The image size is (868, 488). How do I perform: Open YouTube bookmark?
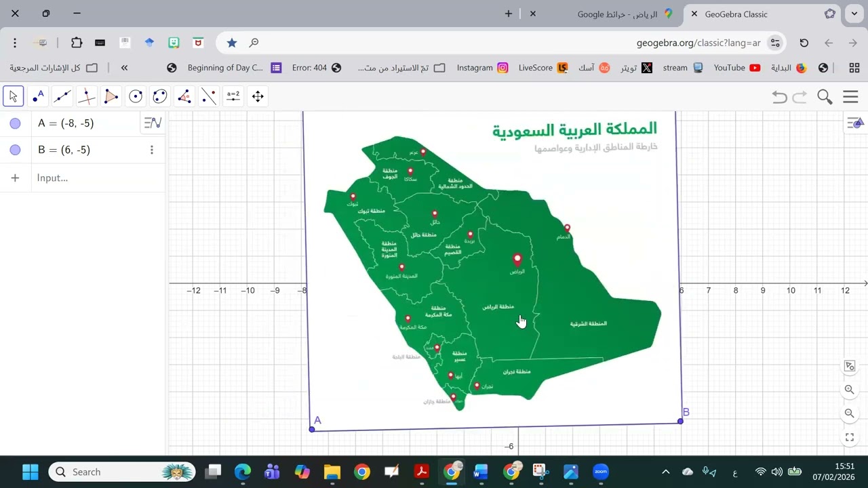coord(736,68)
